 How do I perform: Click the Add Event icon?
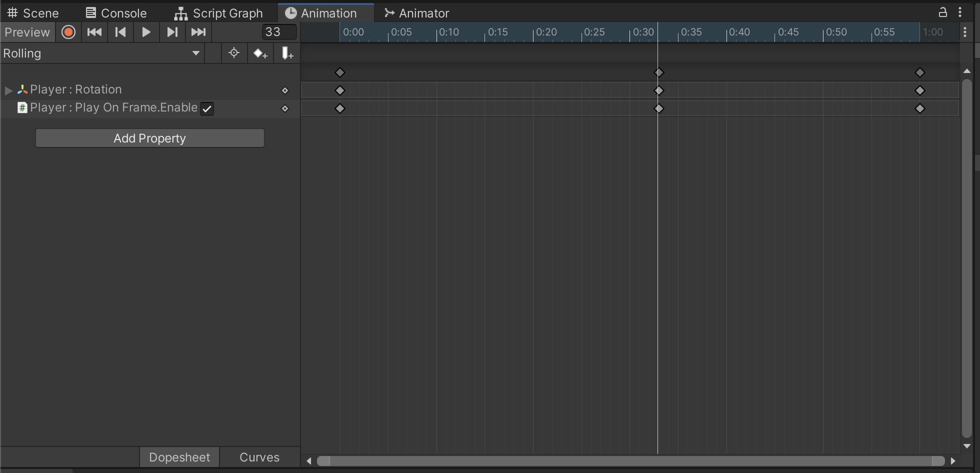(x=287, y=53)
